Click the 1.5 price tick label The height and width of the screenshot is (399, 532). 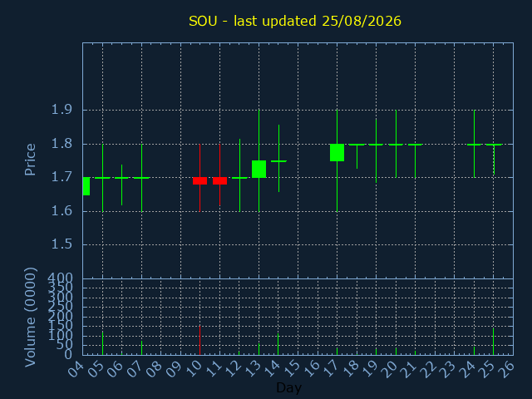click(x=62, y=244)
